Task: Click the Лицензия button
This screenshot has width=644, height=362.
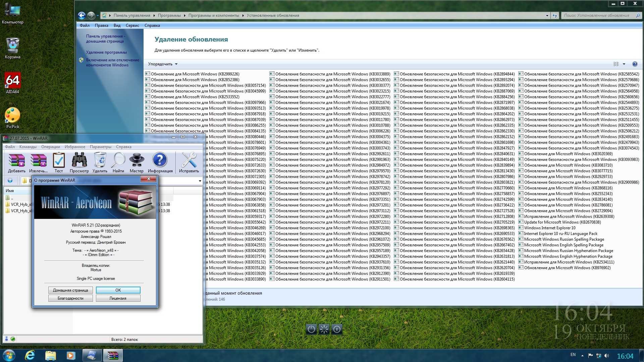Action: pyautogui.click(x=118, y=298)
